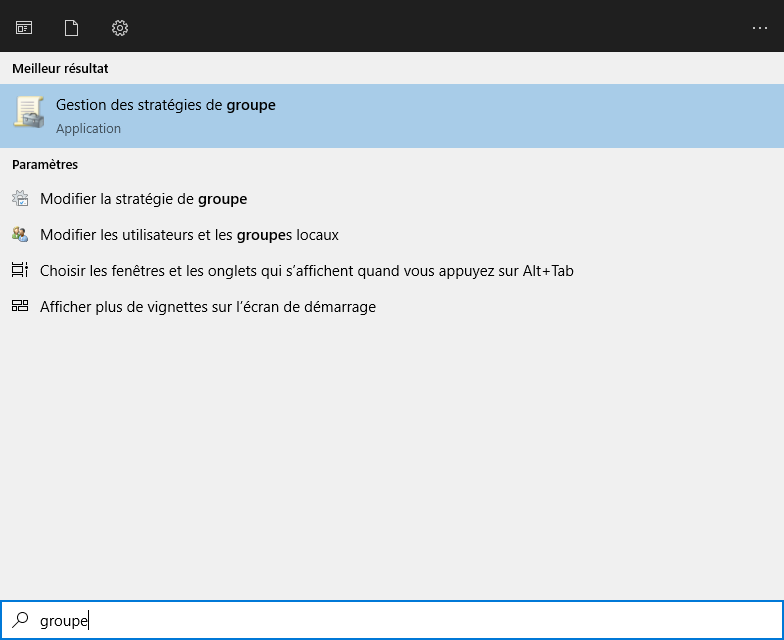
Task: Click the Meilleur résultat section header
Action: (x=60, y=68)
